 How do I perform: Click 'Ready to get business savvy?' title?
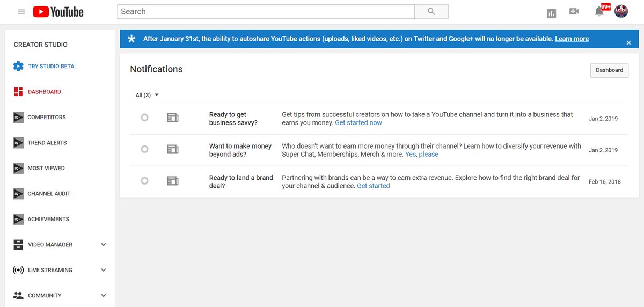click(x=233, y=119)
